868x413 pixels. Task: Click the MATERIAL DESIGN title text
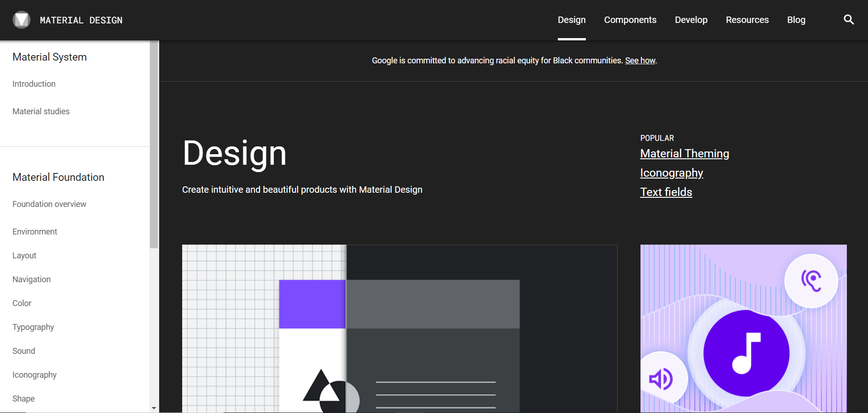pos(81,20)
